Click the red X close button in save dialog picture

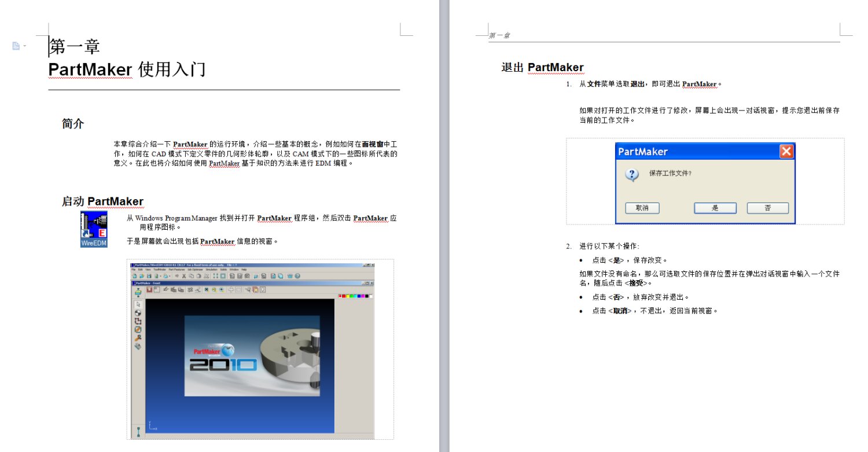(x=786, y=152)
